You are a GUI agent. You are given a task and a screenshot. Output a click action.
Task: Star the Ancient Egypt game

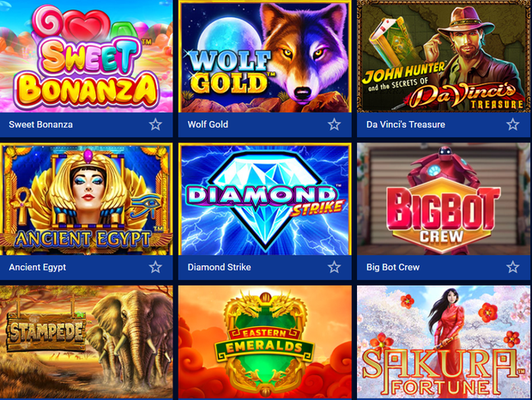coord(155,267)
